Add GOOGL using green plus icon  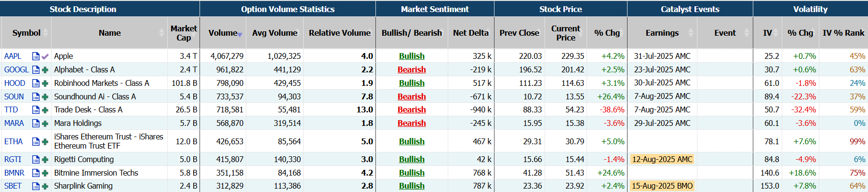pyautogui.click(x=45, y=70)
